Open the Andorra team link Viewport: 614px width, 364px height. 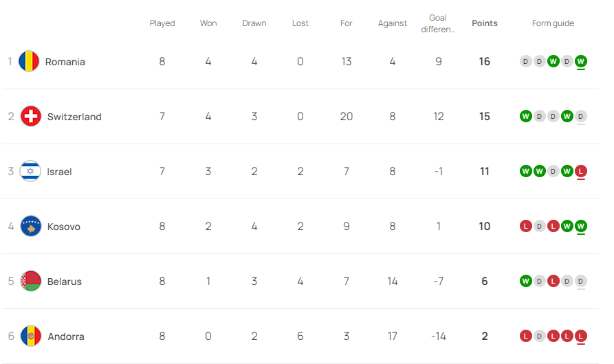(x=66, y=337)
